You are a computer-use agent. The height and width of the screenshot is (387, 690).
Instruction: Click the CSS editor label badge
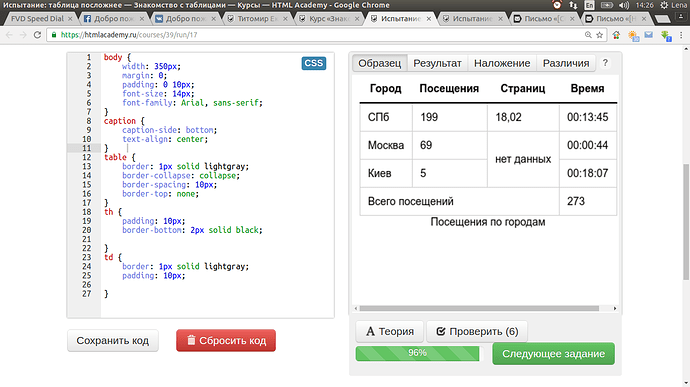coord(314,63)
